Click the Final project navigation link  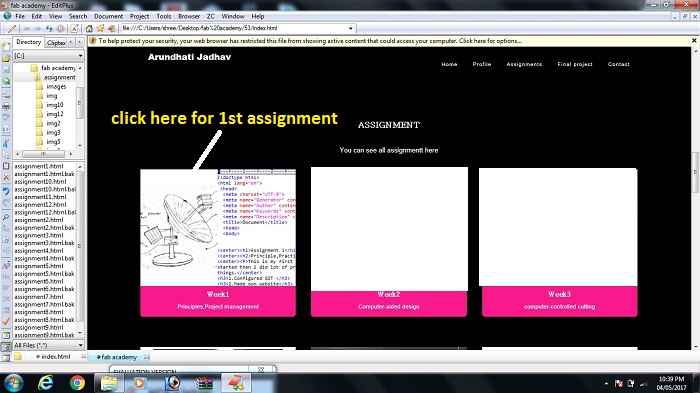pos(575,64)
